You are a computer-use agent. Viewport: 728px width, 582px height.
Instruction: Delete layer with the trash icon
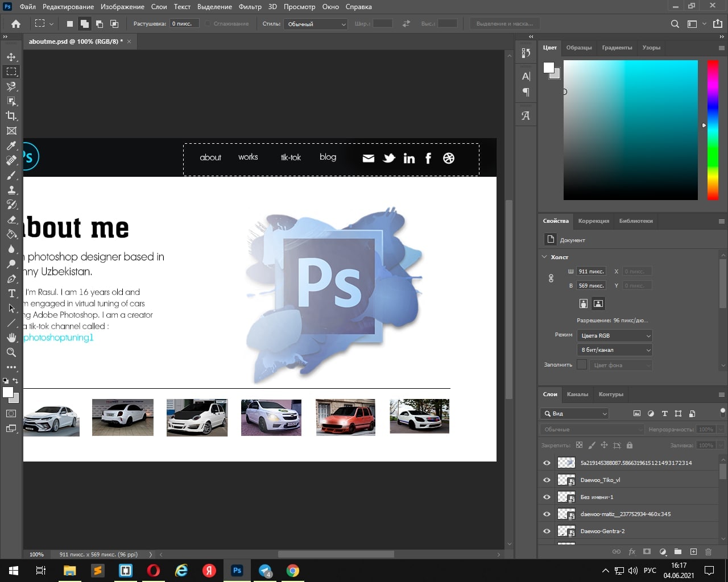tap(709, 551)
